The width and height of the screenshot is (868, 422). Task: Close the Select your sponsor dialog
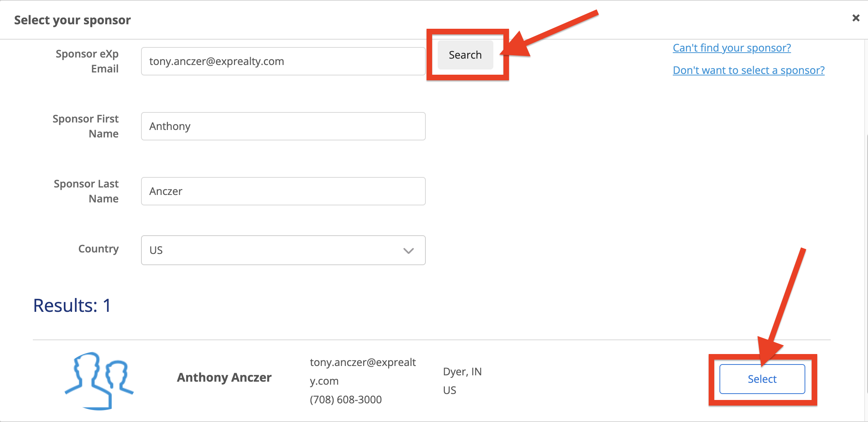pyautogui.click(x=856, y=18)
